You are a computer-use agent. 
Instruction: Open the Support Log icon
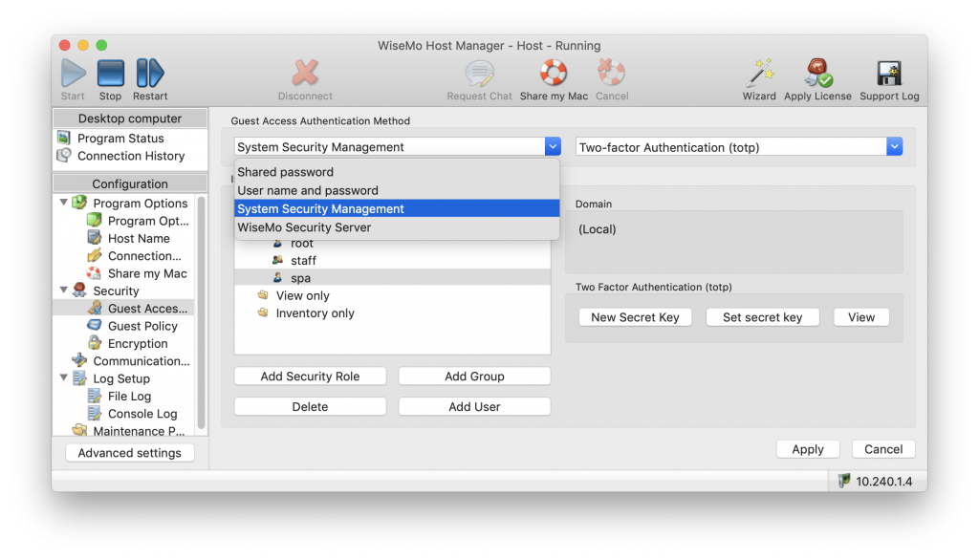click(x=889, y=75)
